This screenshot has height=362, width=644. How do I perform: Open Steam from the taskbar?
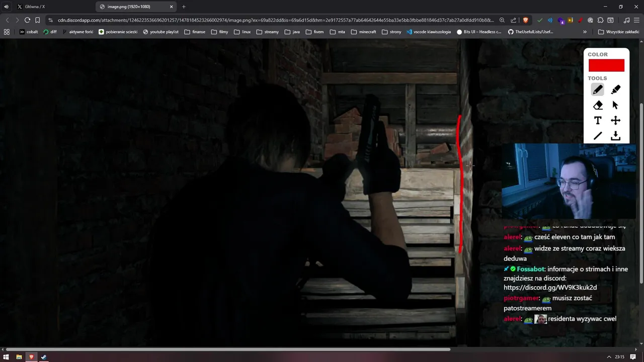[43, 357]
